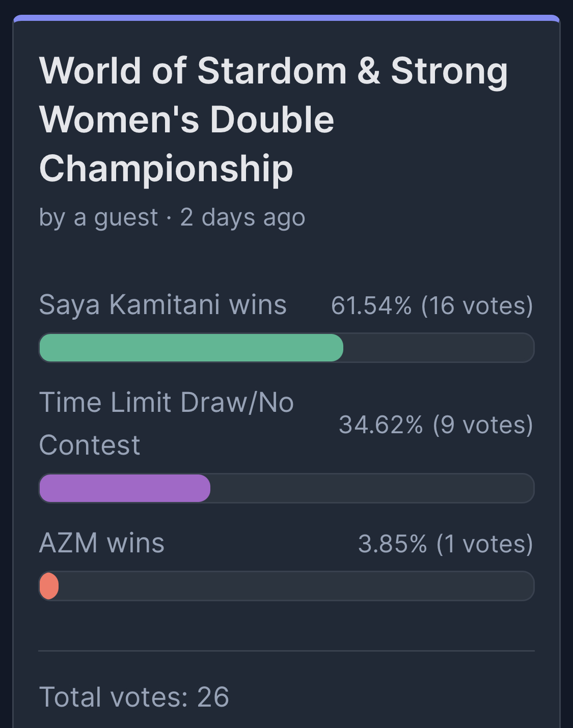The width and height of the screenshot is (573, 728).
Task: Click the empty part of AZM's bar track
Action: click(295, 586)
